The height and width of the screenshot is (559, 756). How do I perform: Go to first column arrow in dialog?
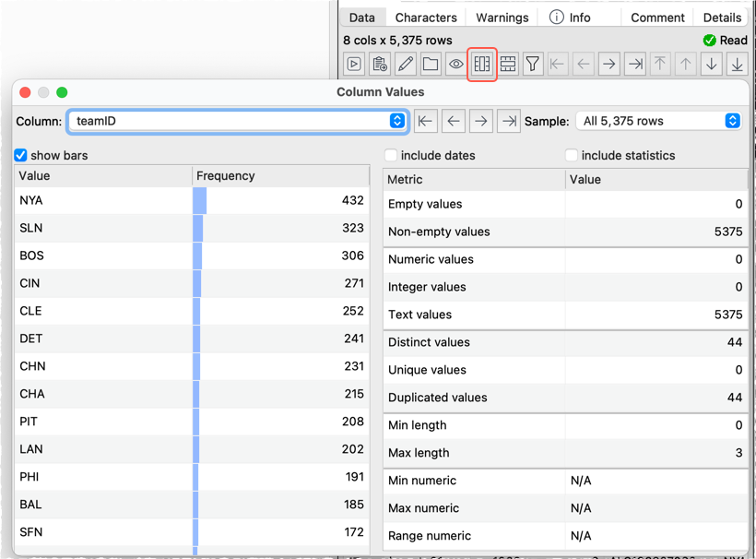point(425,121)
